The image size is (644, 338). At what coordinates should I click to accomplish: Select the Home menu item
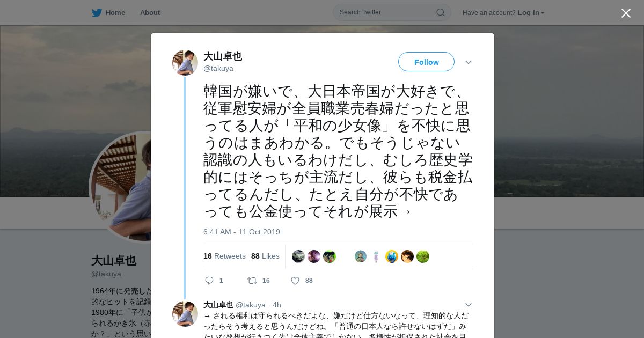coord(115,12)
